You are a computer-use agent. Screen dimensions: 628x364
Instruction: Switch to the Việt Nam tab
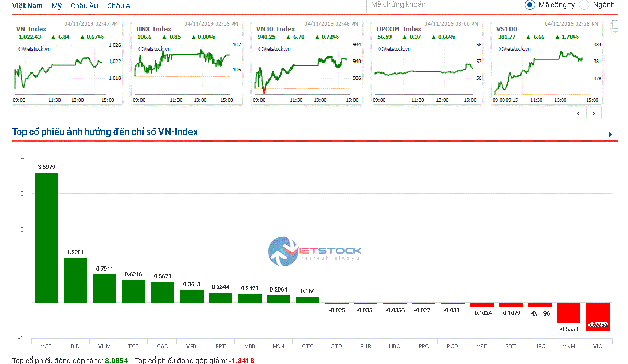tap(27, 6)
